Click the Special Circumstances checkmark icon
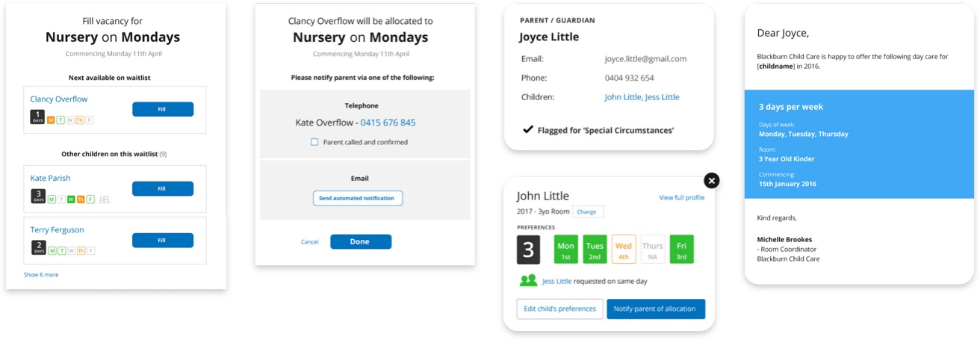The image size is (980, 340). point(528,129)
